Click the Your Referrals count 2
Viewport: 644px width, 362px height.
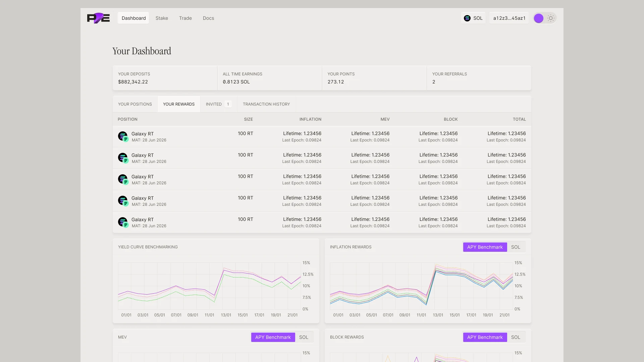434,82
